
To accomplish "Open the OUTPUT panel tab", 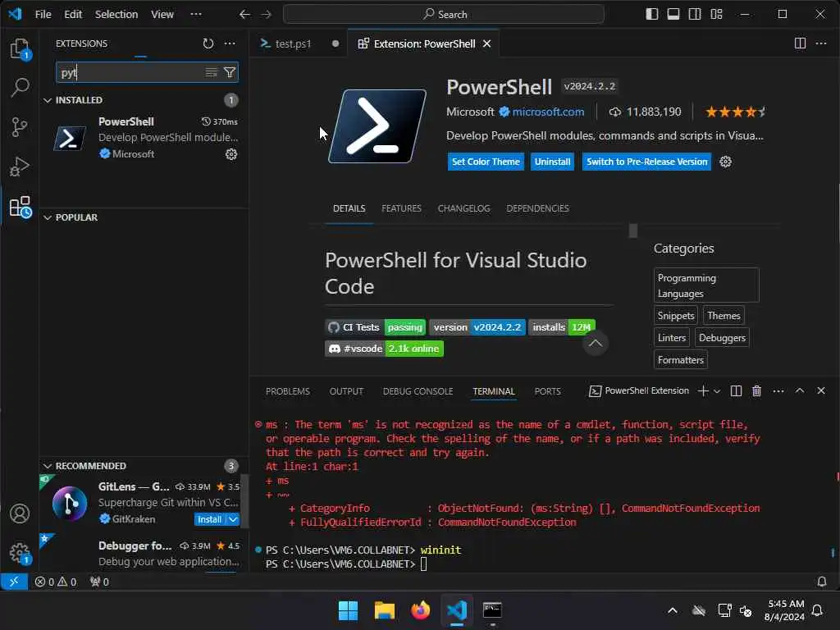I will point(346,391).
